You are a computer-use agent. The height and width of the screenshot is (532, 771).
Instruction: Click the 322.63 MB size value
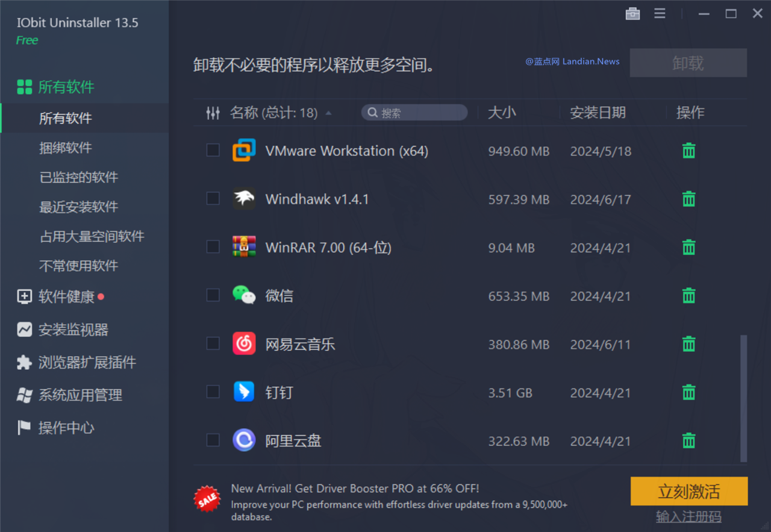[519, 441]
